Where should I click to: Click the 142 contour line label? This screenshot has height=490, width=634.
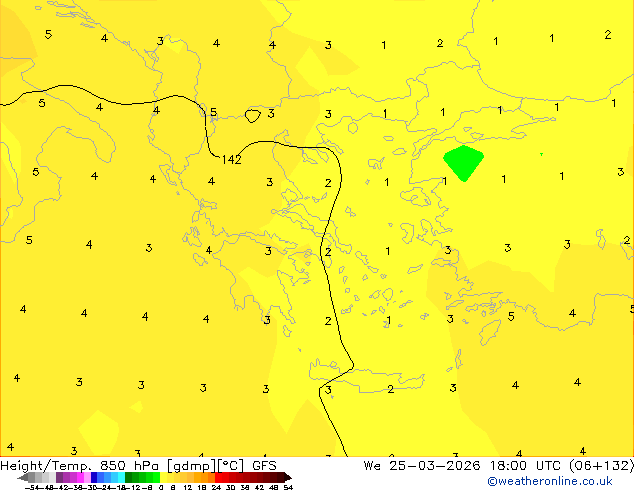coord(231,160)
